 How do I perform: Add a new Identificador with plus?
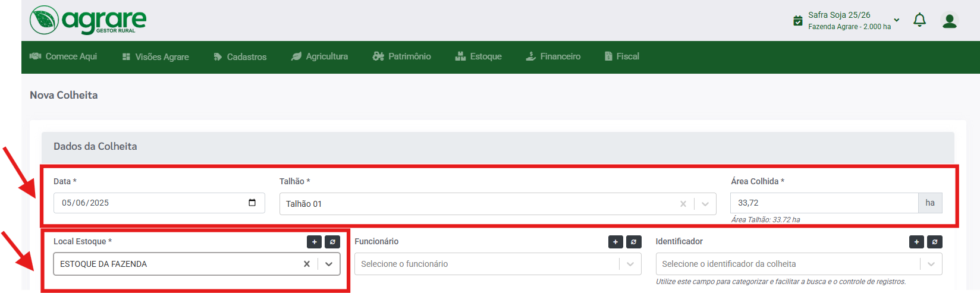click(916, 242)
